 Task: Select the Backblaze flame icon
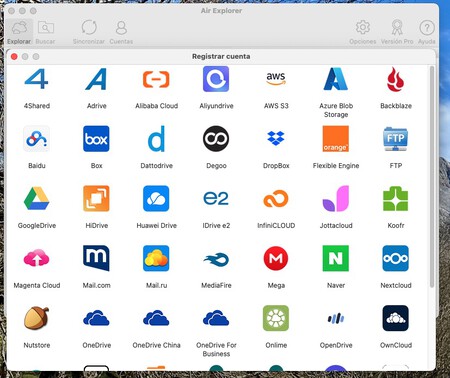[396, 79]
